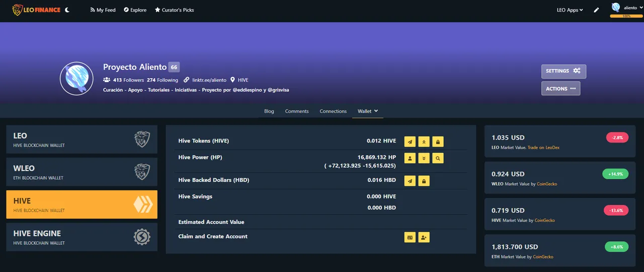Open the SETTINGS button
The height and width of the screenshot is (272, 644).
pos(563,71)
